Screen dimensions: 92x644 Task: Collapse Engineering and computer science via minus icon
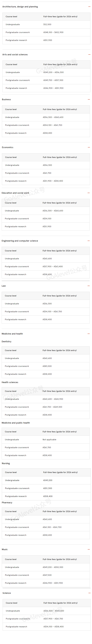88,241
